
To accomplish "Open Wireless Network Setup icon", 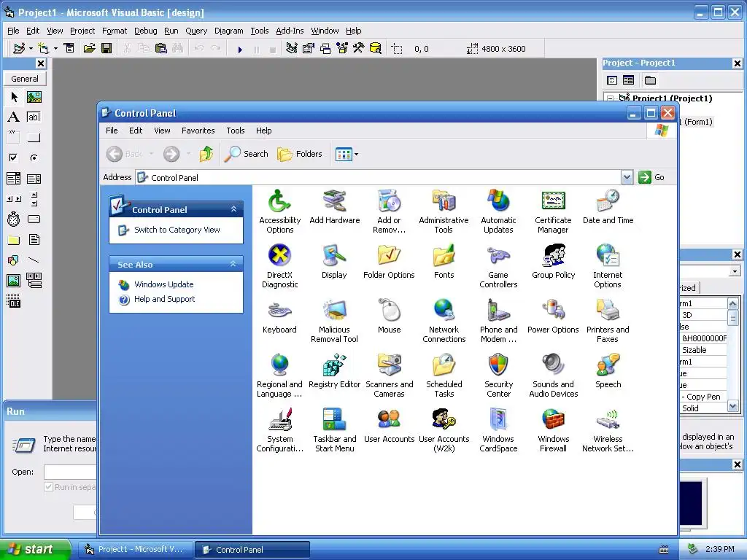I will click(608, 430).
